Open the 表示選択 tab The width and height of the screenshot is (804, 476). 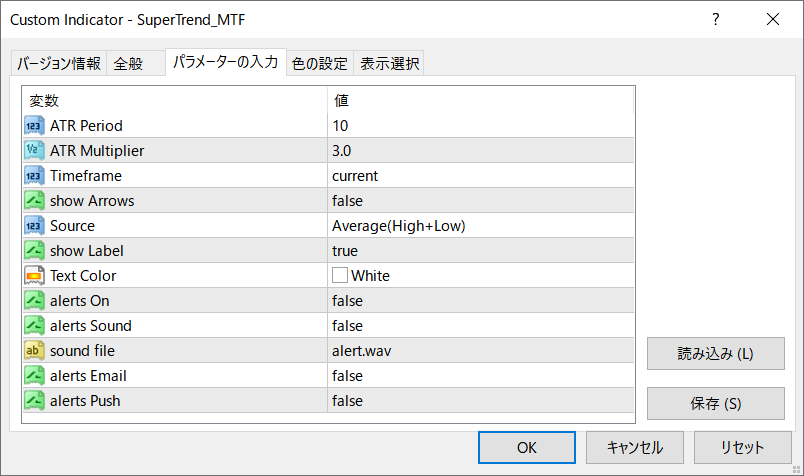(x=390, y=64)
